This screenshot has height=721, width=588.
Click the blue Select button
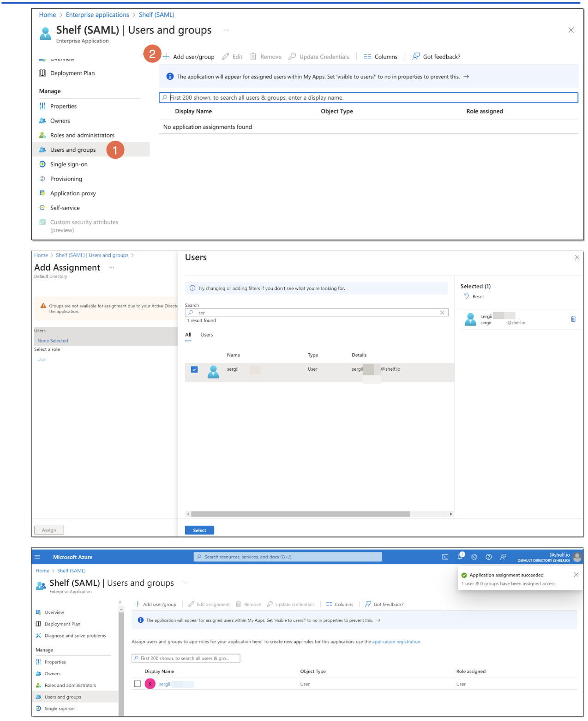pyautogui.click(x=199, y=530)
